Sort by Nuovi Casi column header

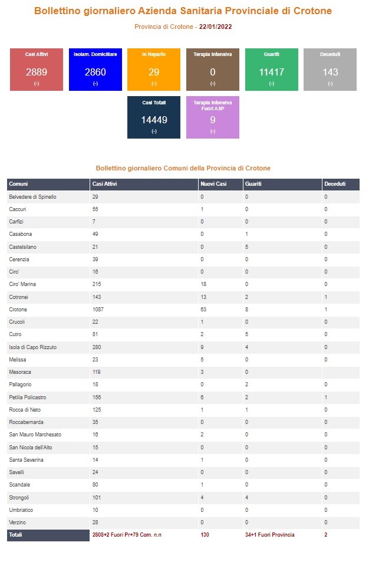220,184
